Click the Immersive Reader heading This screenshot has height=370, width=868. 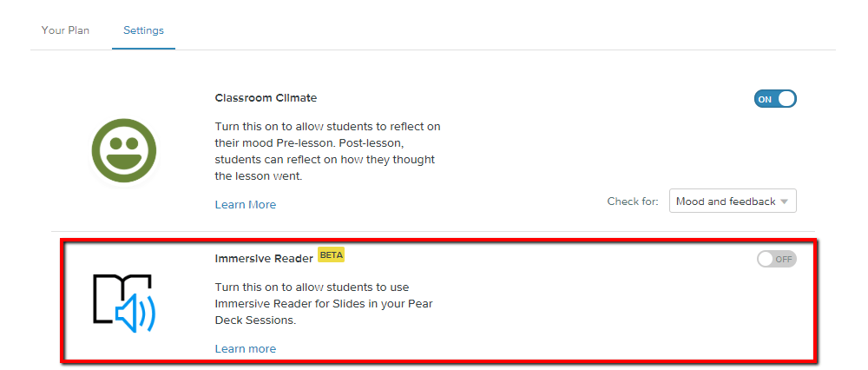pos(264,259)
